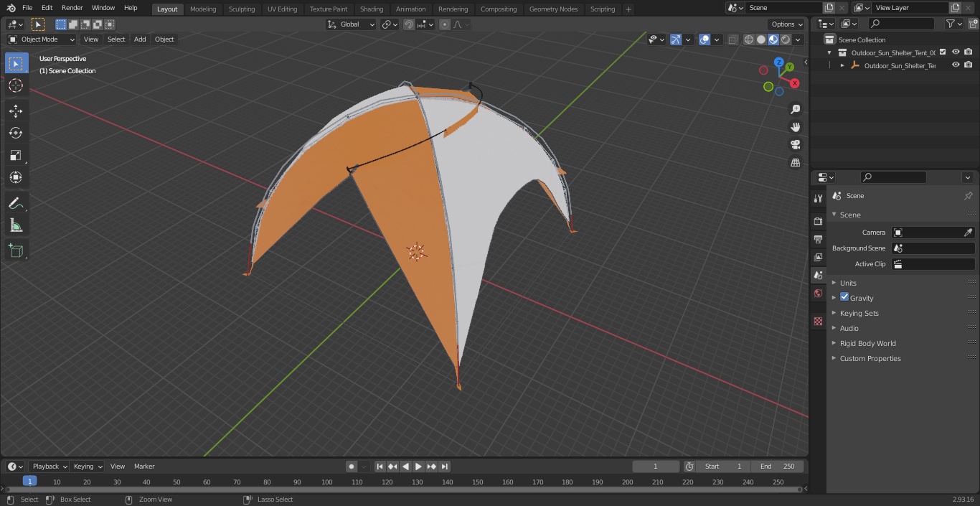Screen dimensions: 980x506
Task: Open the Keying dropdown in timeline
Action: pos(88,467)
